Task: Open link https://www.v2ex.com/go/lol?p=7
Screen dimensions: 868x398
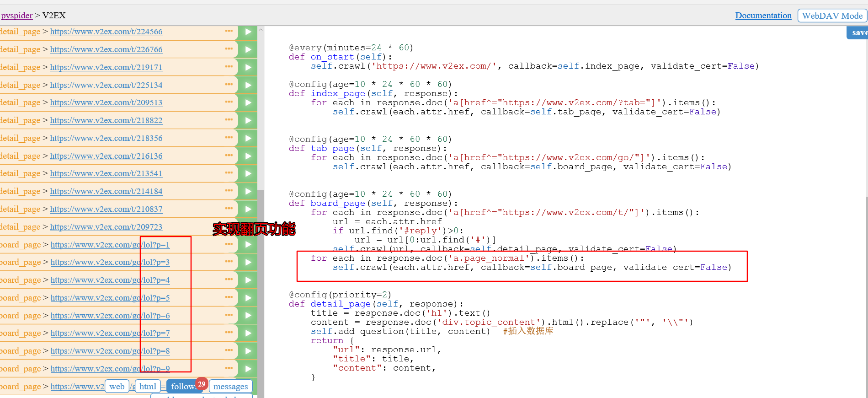Action: tap(110, 333)
